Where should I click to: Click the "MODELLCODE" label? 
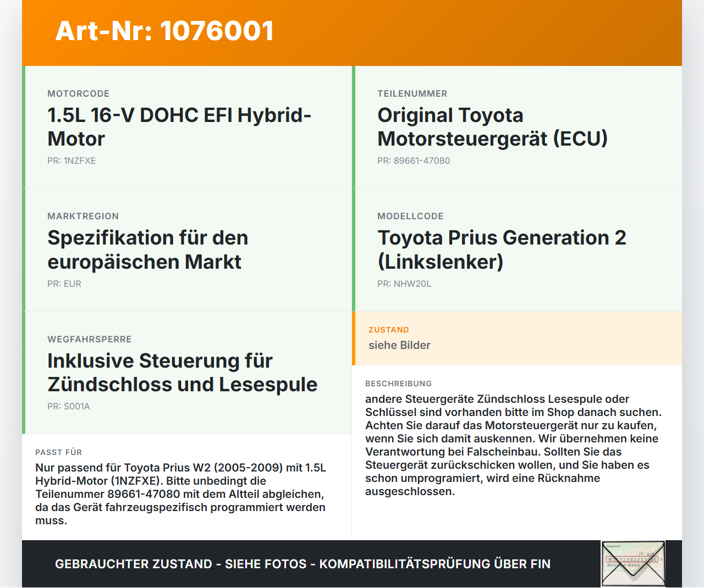(410, 217)
